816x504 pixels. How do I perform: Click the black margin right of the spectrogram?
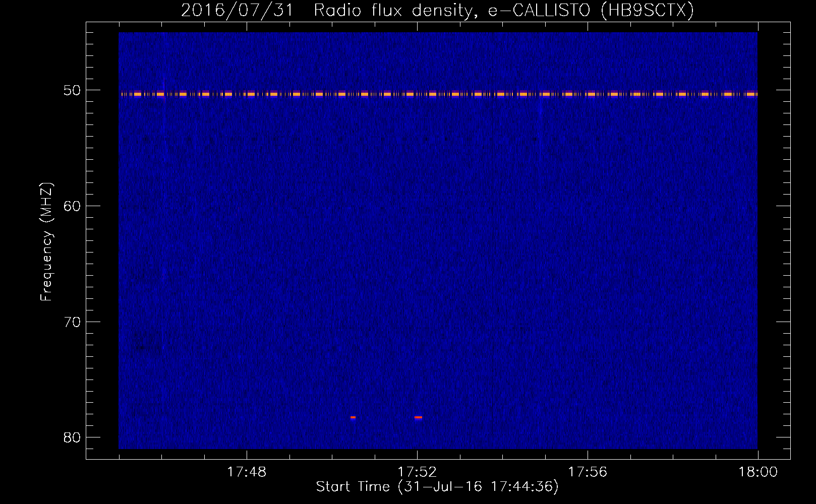tap(774, 240)
